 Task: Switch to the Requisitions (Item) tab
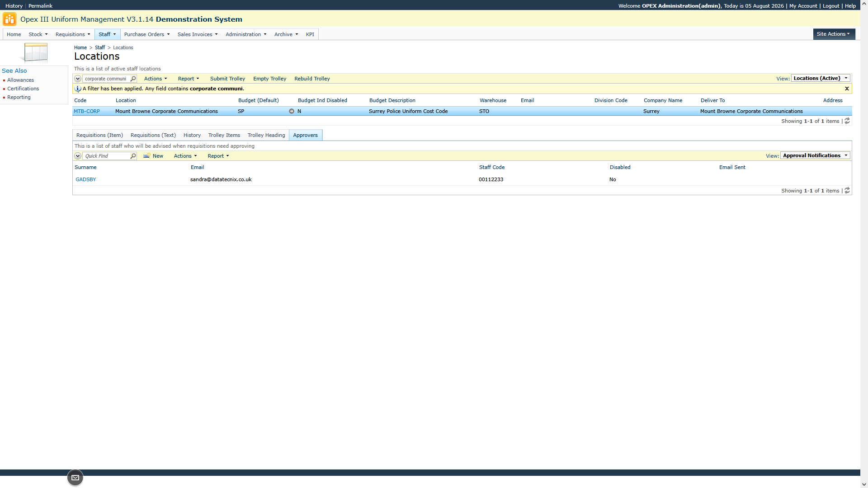click(99, 135)
